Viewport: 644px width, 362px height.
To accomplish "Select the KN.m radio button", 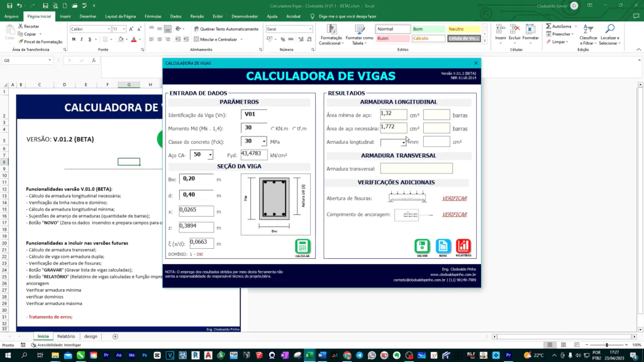I will click(x=273, y=129).
